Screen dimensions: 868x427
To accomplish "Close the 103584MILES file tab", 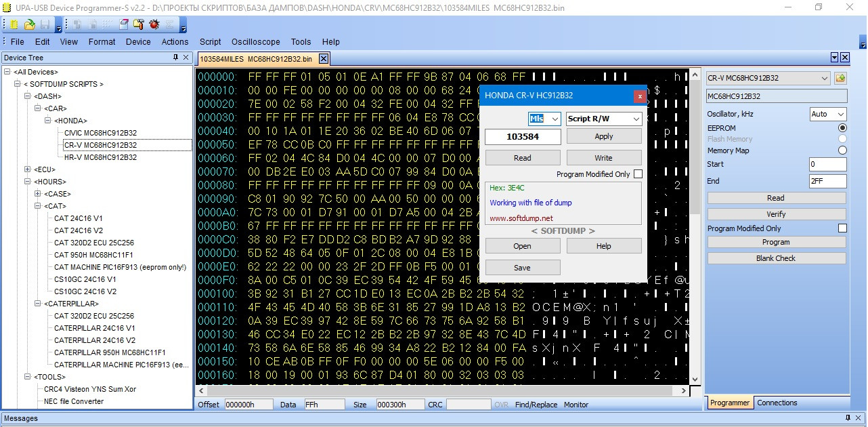I will point(324,59).
